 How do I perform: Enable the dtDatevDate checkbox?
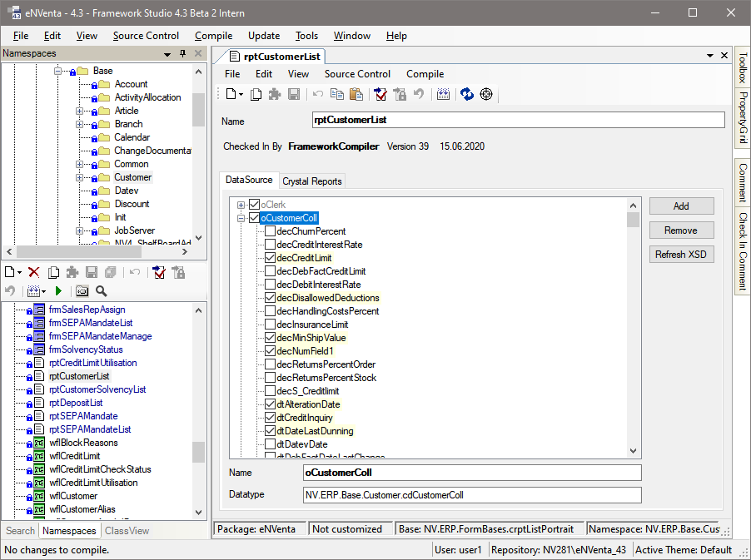(x=270, y=444)
